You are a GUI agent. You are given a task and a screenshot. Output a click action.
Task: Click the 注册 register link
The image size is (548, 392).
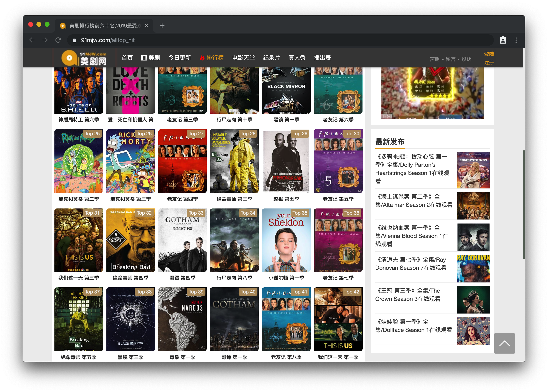[x=489, y=63]
